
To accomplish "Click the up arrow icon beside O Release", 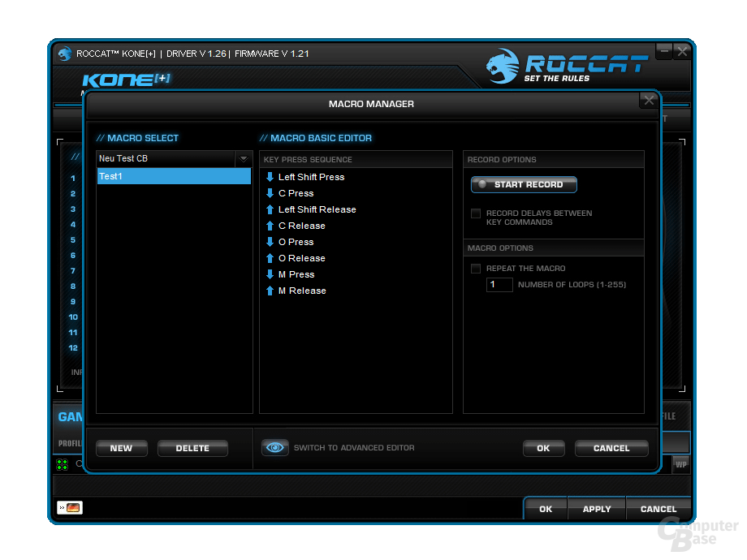I will (270, 258).
